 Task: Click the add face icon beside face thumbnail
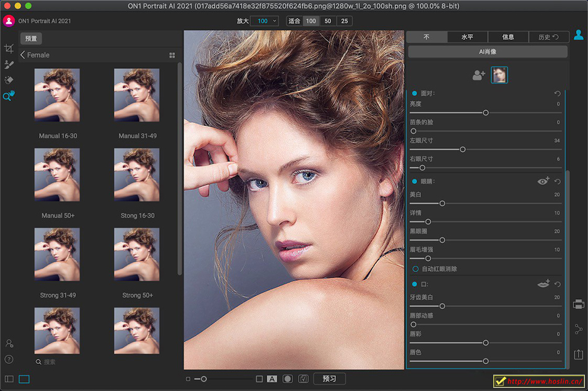point(479,75)
